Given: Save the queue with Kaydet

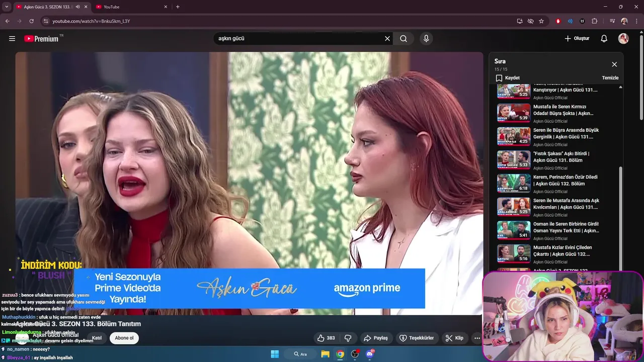Looking at the screenshot, I should (x=508, y=78).
